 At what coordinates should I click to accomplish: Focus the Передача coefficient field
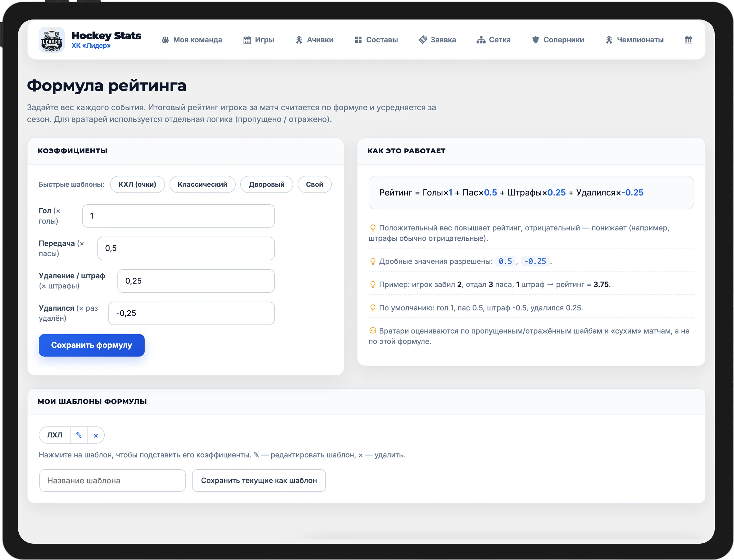click(x=186, y=248)
